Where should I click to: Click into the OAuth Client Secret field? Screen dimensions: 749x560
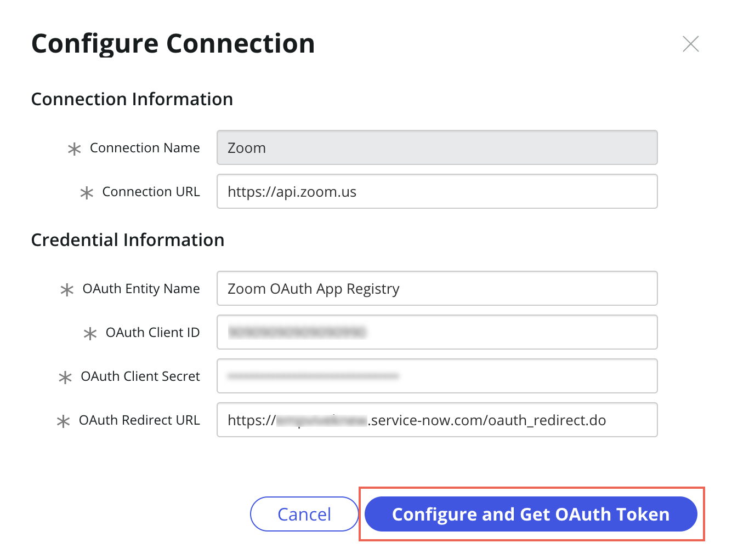437,376
